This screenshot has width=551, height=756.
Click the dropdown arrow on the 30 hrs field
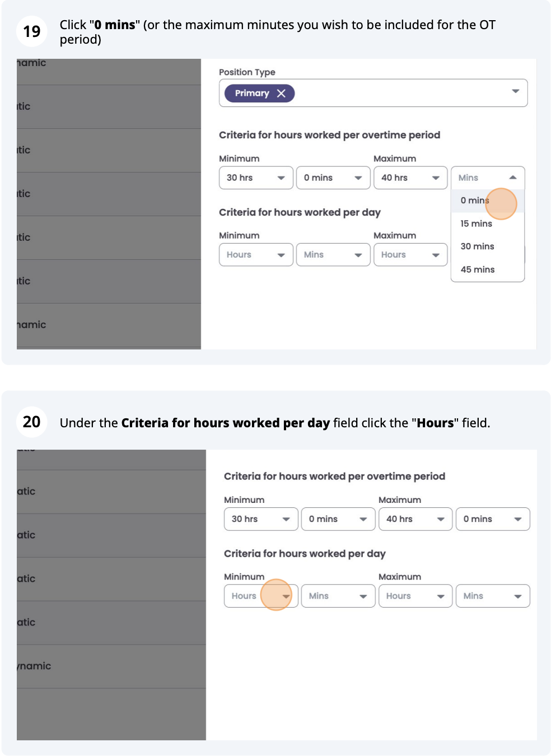(x=282, y=178)
